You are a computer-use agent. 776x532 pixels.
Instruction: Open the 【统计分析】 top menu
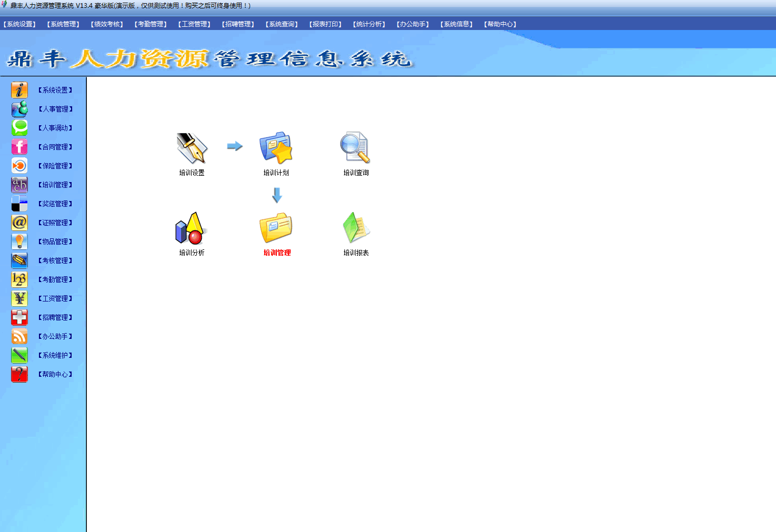pyautogui.click(x=369, y=24)
